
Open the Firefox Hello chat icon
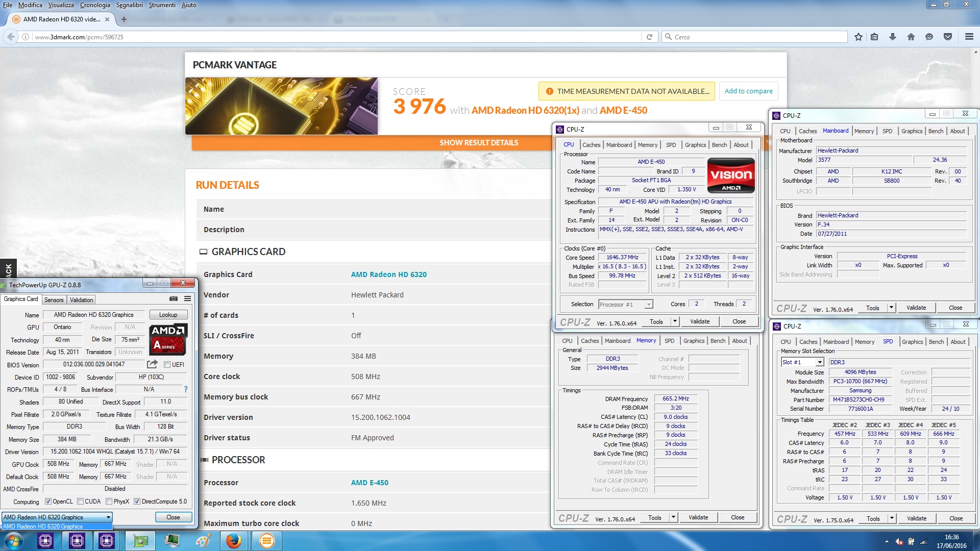(x=929, y=37)
